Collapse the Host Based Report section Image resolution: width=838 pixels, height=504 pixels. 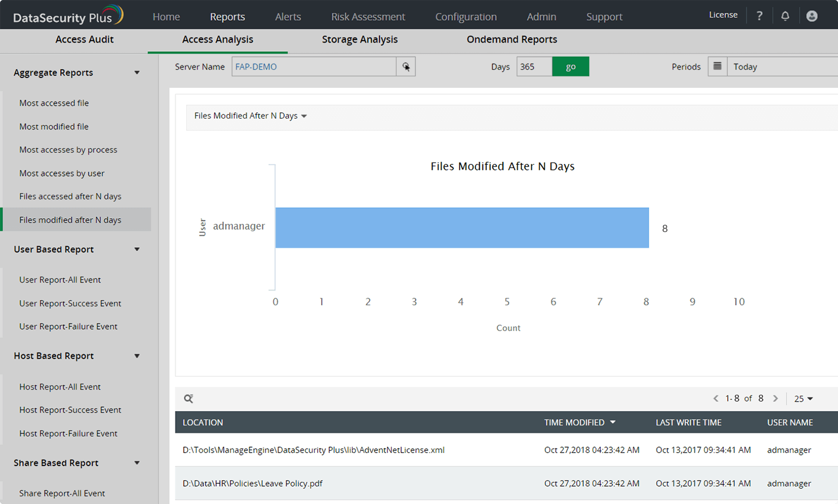pyautogui.click(x=137, y=356)
